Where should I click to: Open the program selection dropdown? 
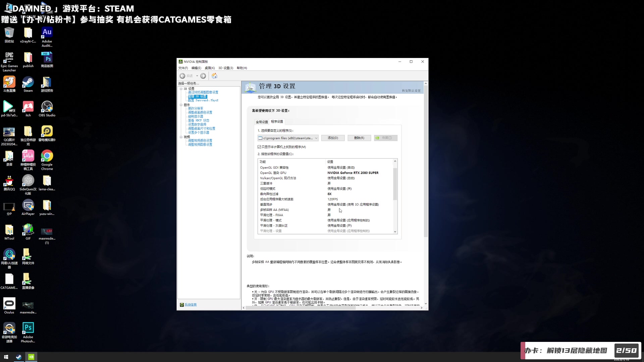coord(288,138)
